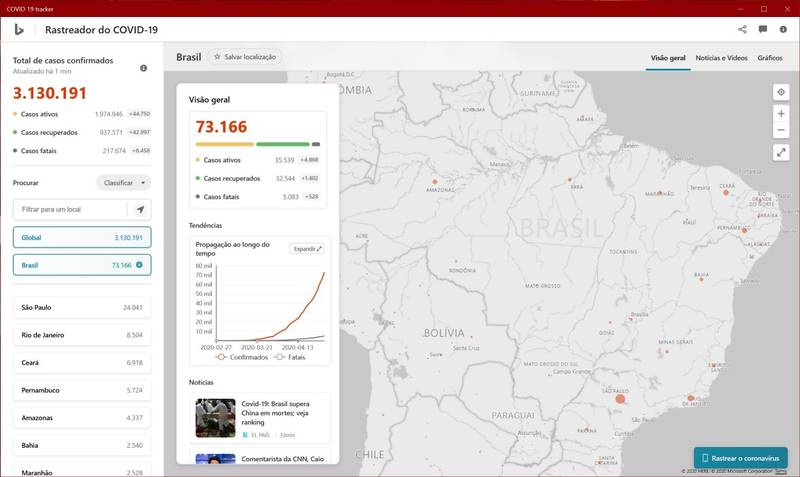Switch to Gráficos tab
Image resolution: width=800 pixels, height=477 pixels.
[770, 58]
